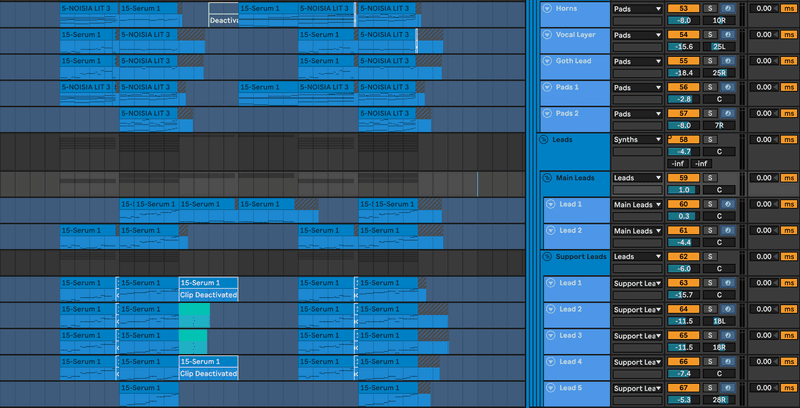Solo the Leads group track
Viewport: 800px width, 408px height.
[710, 139]
